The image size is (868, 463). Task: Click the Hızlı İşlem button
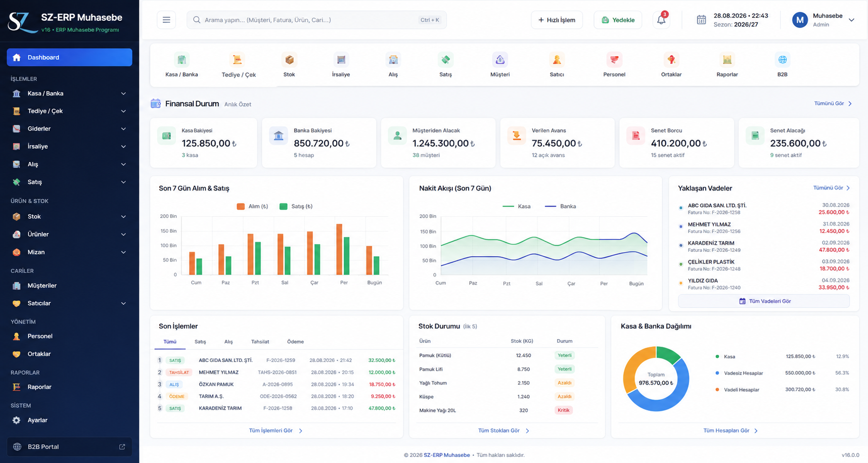point(557,20)
